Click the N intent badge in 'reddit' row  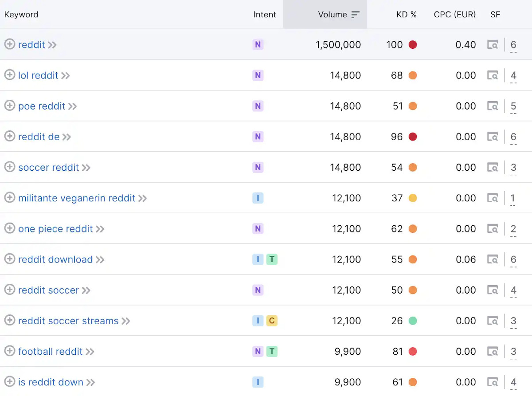[x=258, y=44]
